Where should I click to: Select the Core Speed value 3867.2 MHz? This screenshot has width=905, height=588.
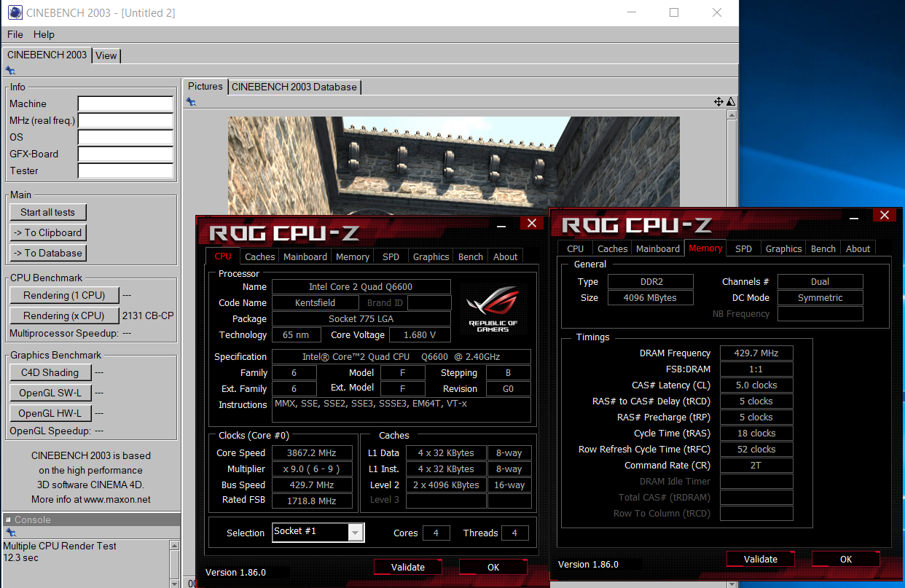[x=313, y=452]
